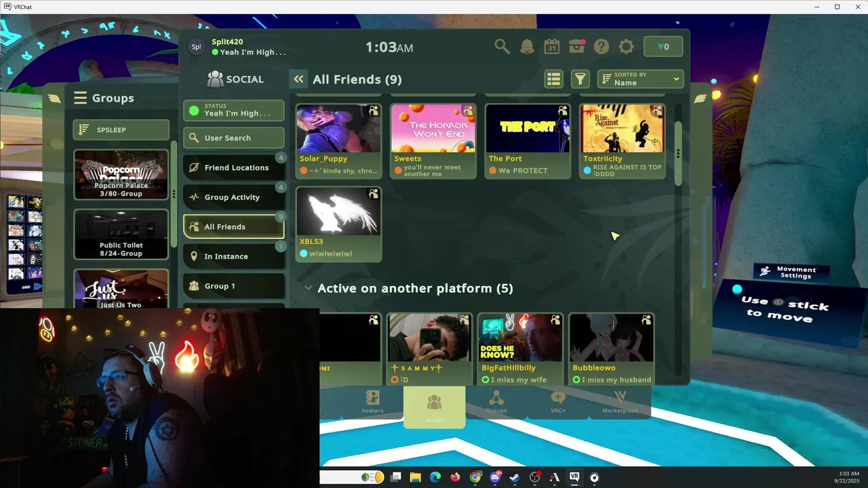868x488 pixels.
Task: Open the Toxtricity friend card
Action: [623, 141]
